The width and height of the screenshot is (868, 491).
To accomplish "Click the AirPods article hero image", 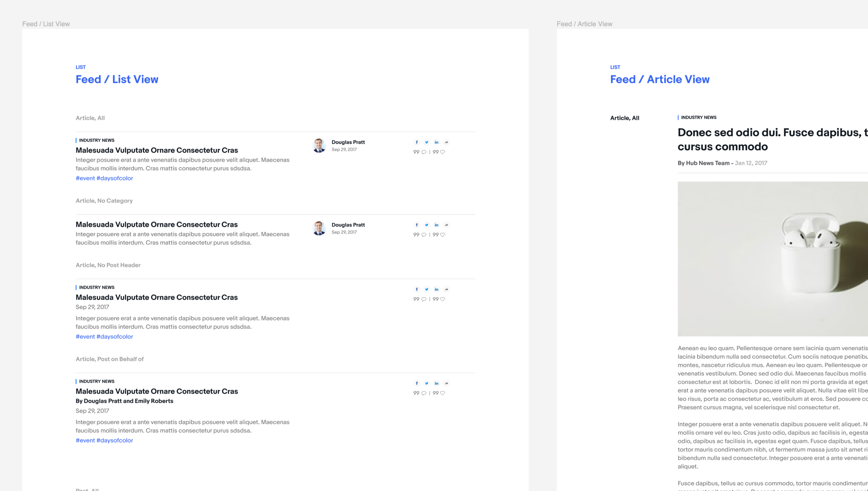I will 773,259.
